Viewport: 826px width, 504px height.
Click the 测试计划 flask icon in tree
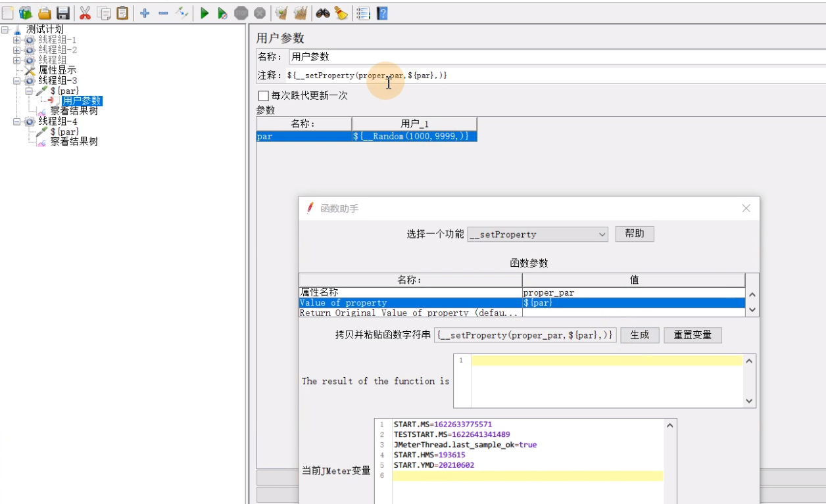tap(18, 30)
